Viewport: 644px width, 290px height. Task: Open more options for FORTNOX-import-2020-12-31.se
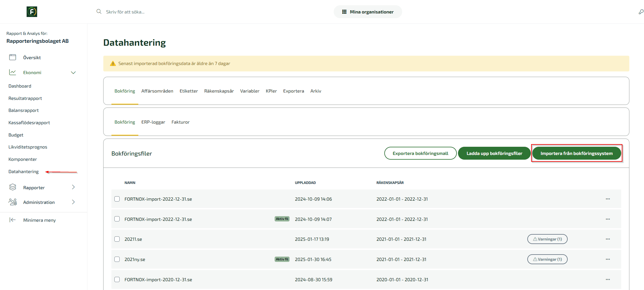click(608, 279)
